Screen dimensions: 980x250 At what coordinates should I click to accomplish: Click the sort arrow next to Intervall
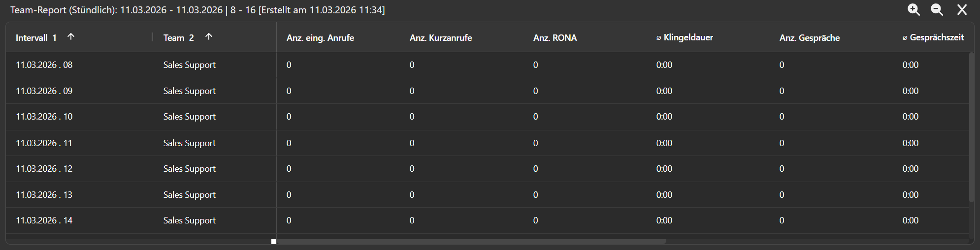coord(71,37)
